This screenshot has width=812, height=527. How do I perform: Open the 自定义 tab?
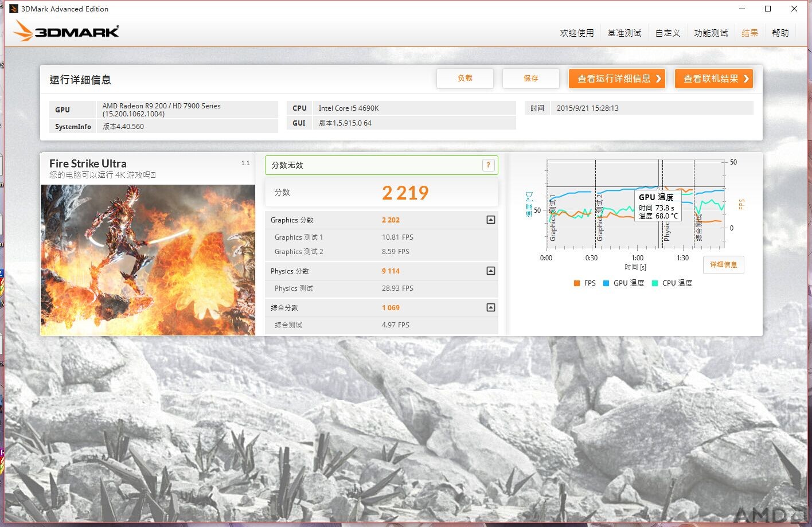coord(668,33)
